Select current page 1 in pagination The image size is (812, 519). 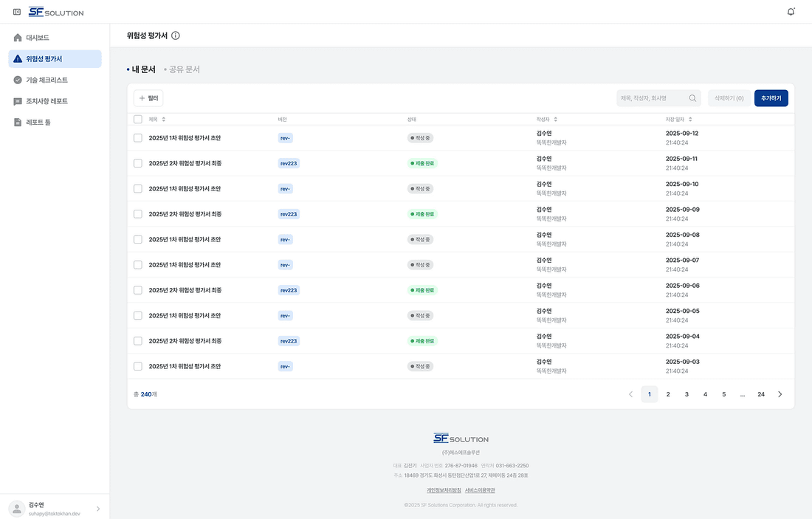tap(650, 394)
